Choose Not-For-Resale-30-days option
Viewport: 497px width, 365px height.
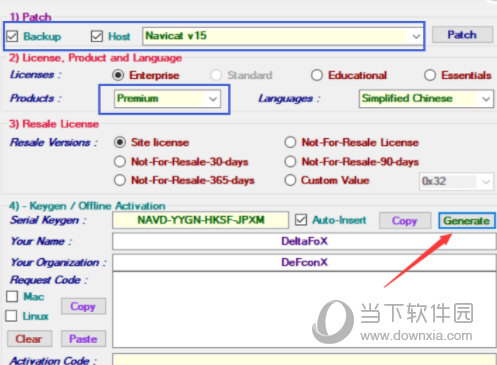[120, 162]
